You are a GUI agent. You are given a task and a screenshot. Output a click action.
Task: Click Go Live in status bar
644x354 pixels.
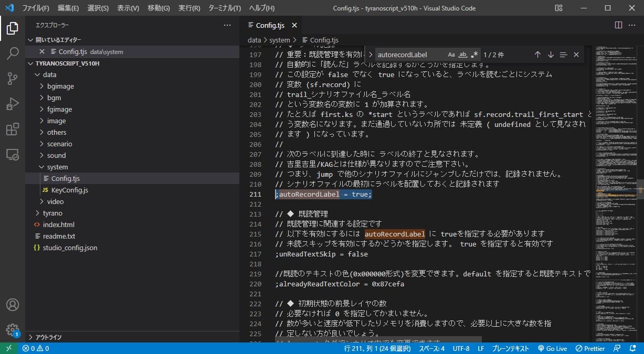(553, 348)
